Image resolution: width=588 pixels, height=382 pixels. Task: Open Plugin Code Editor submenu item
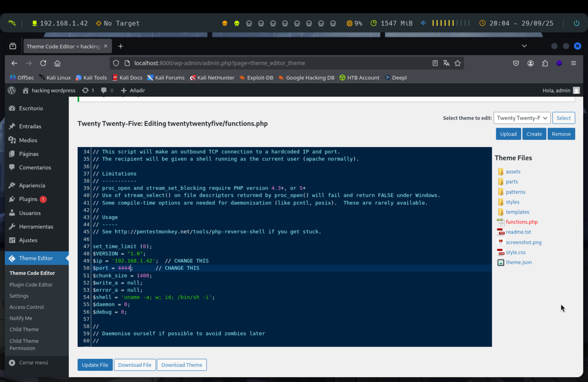(x=31, y=285)
